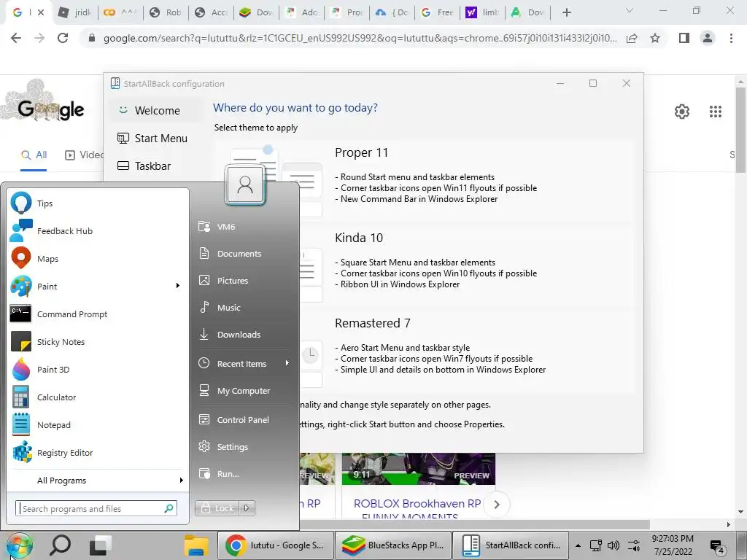The image size is (747, 560).
Task: Open File Explorer from taskbar
Action: 196,545
